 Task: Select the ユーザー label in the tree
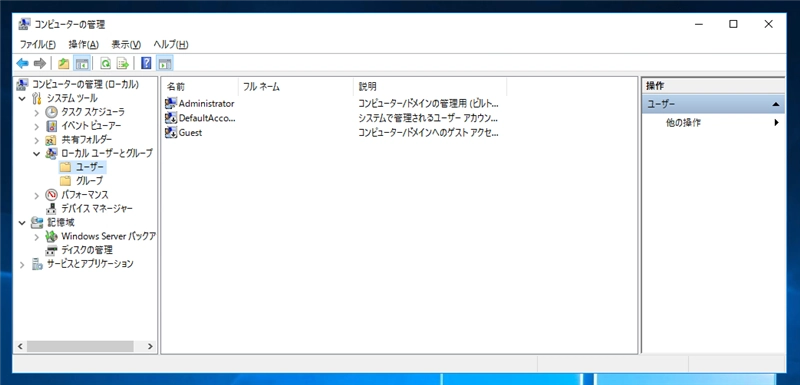pos(90,167)
